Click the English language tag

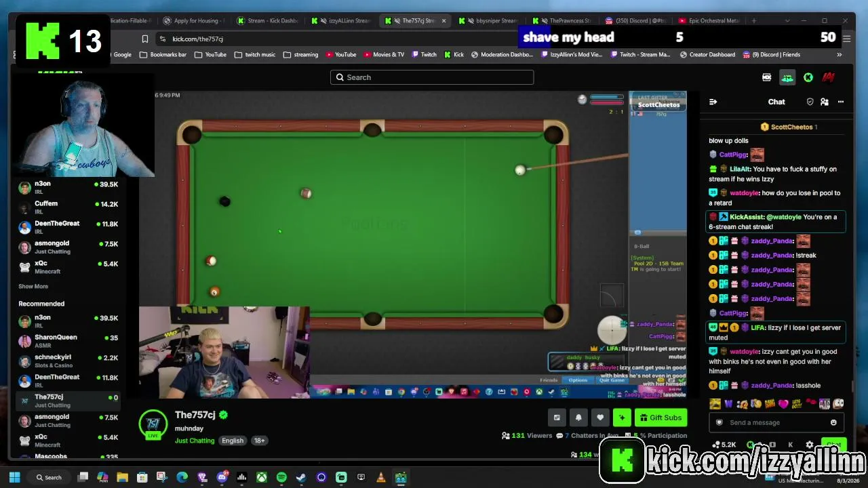[233, 441]
